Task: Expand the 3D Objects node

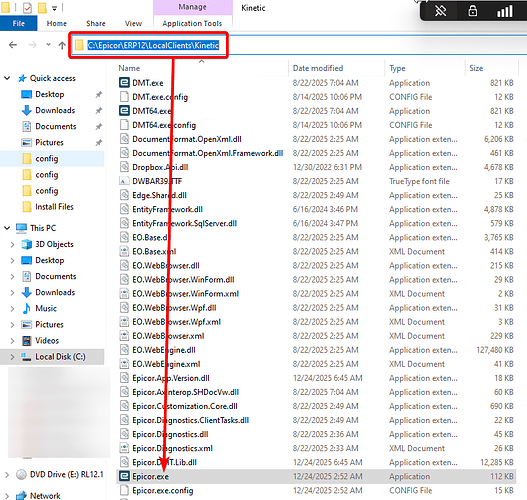Action: point(12,244)
